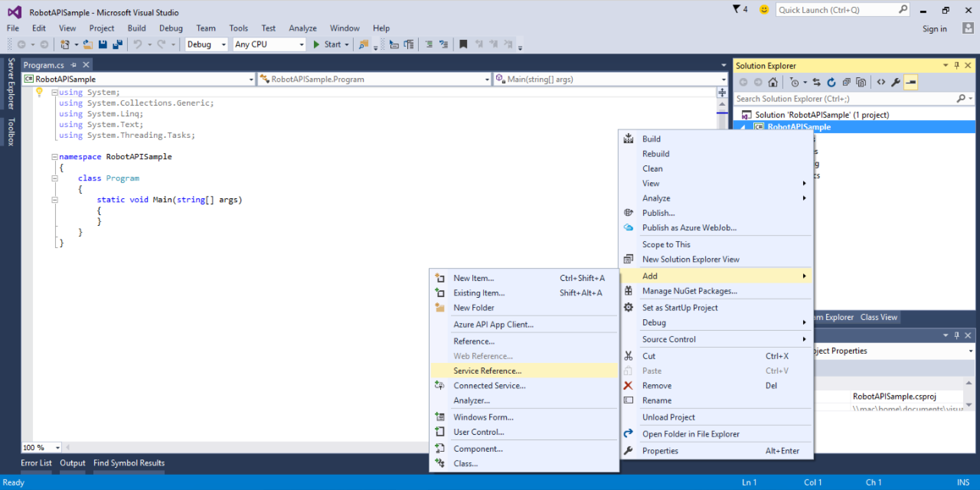Toggle Preview Selected Items button
This screenshot has width=980, height=490.
pyautogui.click(x=911, y=82)
